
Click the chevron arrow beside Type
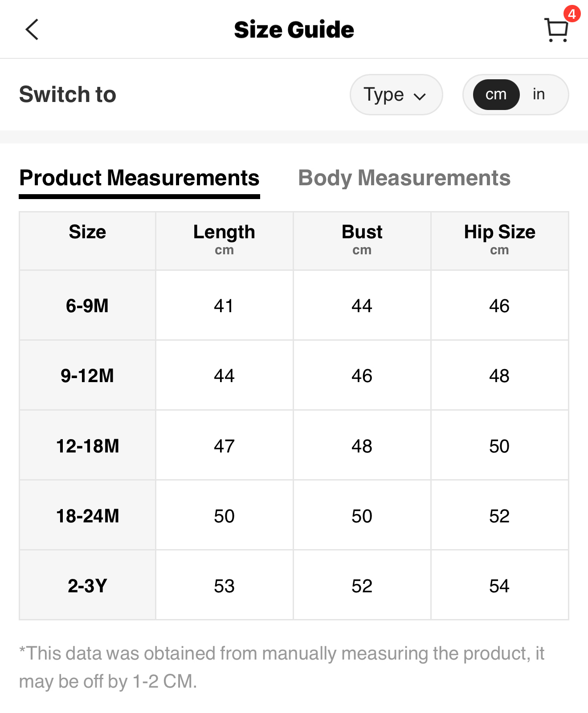[420, 96]
